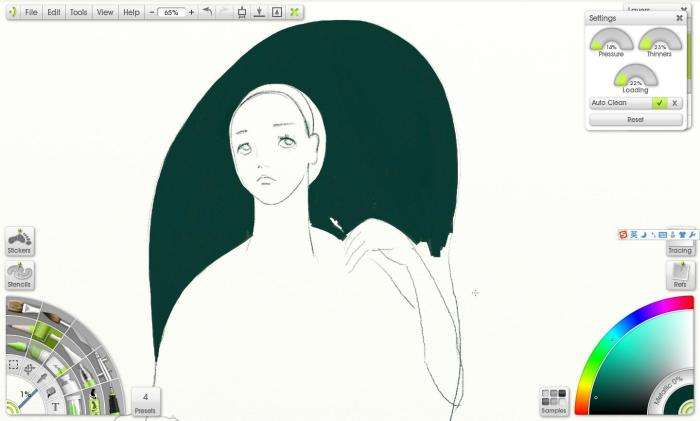Image resolution: width=700 pixels, height=421 pixels.
Task: Open the Tools menu
Action: pyautogui.click(x=78, y=12)
